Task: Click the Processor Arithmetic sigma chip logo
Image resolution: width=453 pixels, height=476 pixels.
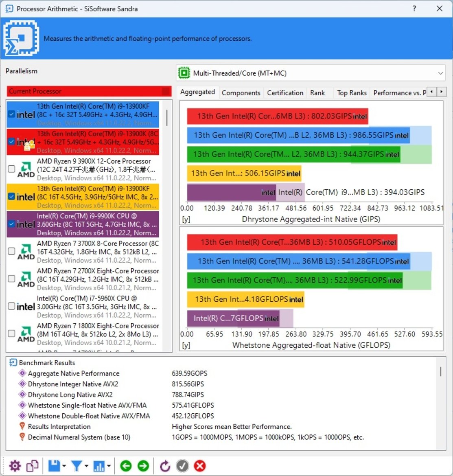Action: coord(21,38)
